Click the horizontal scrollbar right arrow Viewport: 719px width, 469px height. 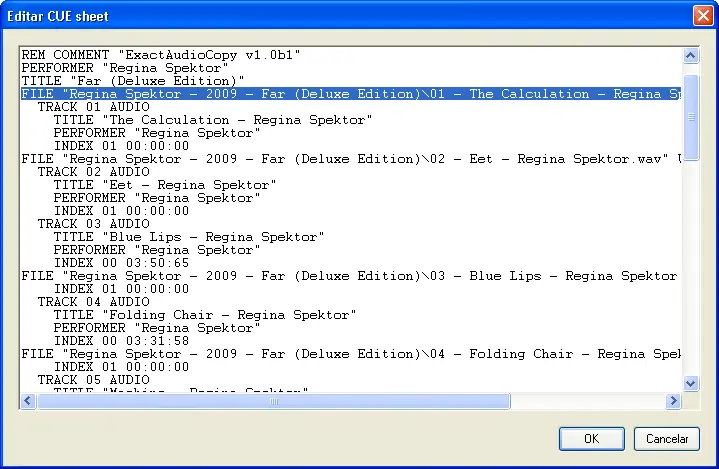[673, 401]
